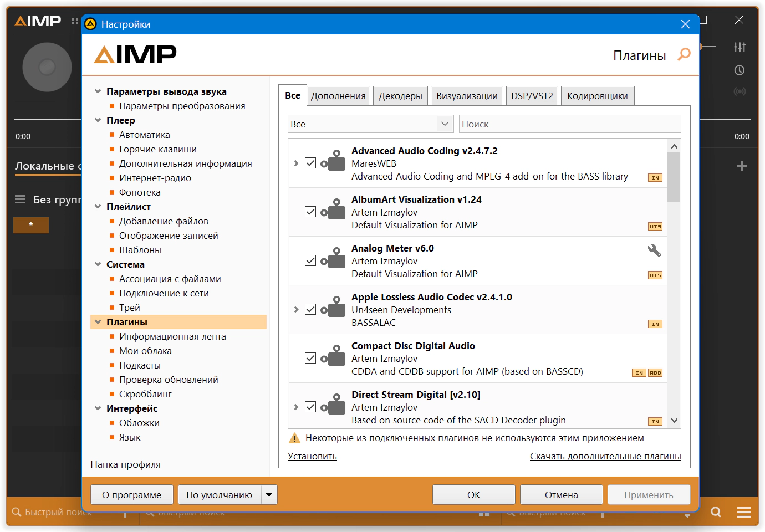
Task: Open the Скачать дополнительные плагины link
Action: point(605,456)
